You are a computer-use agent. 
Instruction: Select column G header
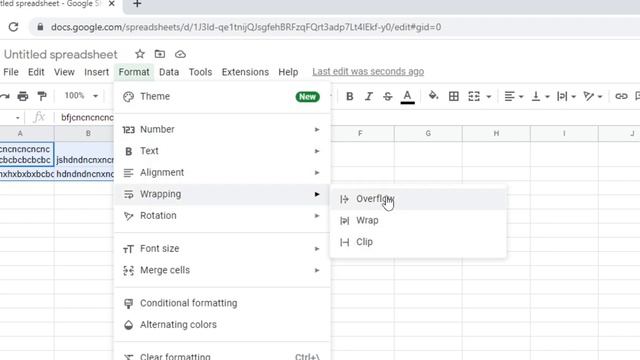pos(428,133)
